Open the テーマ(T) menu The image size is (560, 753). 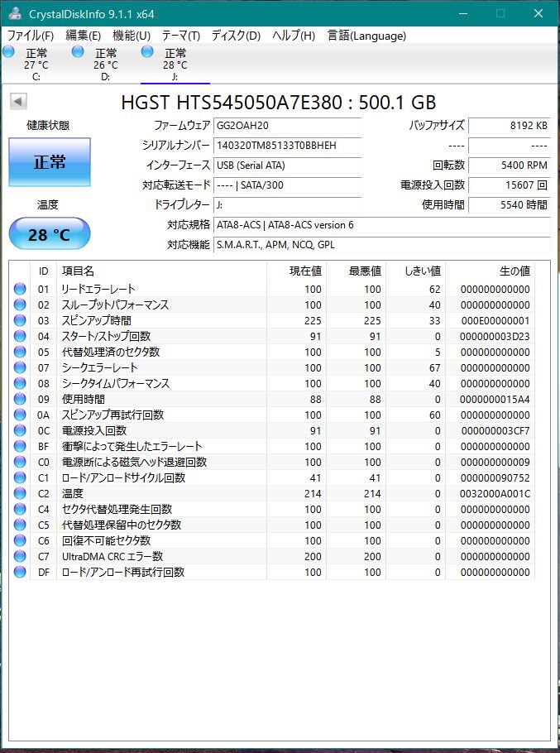click(181, 36)
